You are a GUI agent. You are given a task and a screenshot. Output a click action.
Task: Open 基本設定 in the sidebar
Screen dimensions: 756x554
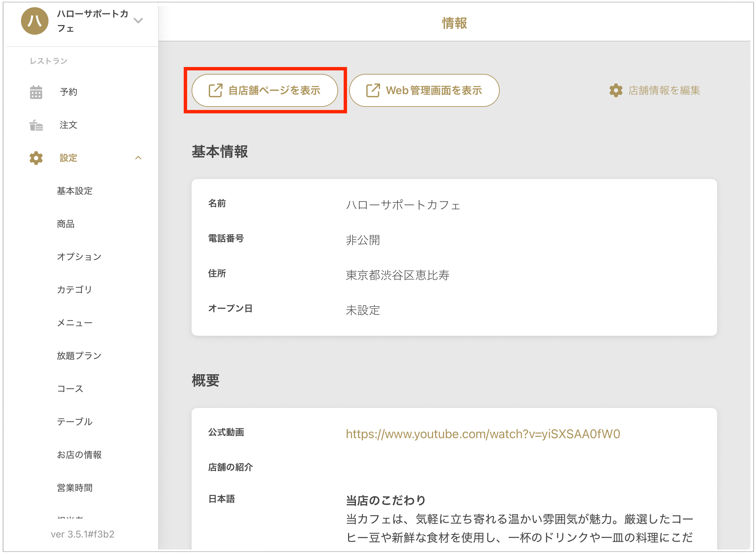[x=75, y=191]
